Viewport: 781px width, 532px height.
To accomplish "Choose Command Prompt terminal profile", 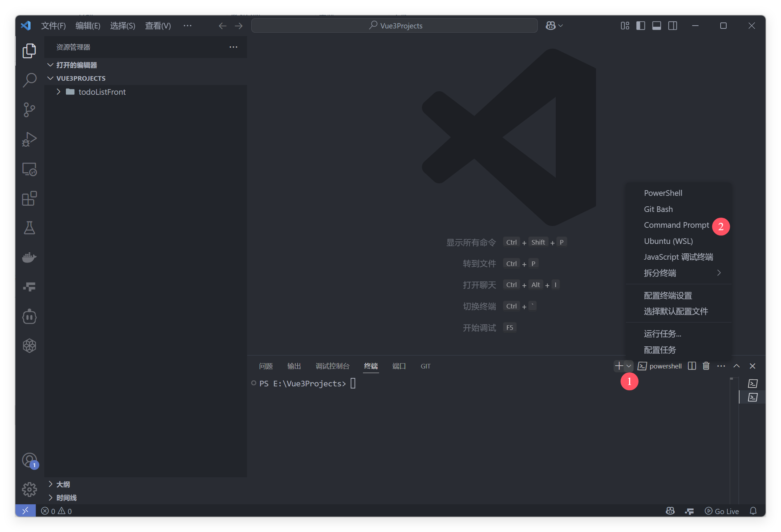I will (x=679, y=225).
